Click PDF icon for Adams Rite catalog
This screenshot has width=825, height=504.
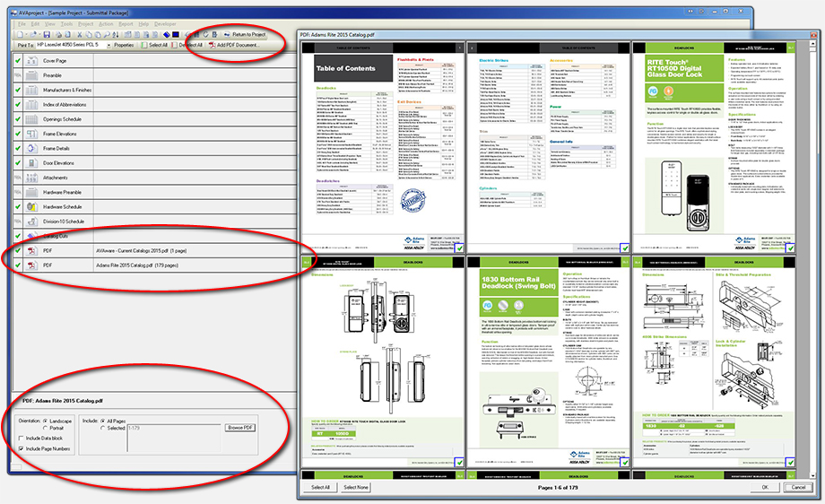click(x=32, y=265)
